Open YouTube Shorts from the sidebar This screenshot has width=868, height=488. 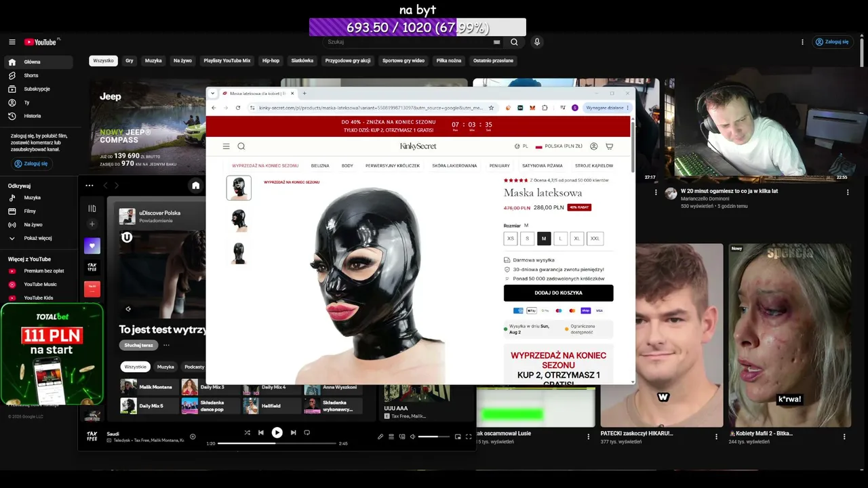pyautogui.click(x=39, y=75)
